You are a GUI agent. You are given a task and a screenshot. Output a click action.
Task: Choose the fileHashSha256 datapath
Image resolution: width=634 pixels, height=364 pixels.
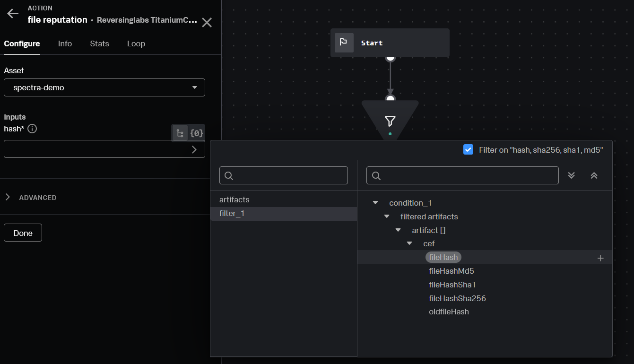point(457,298)
